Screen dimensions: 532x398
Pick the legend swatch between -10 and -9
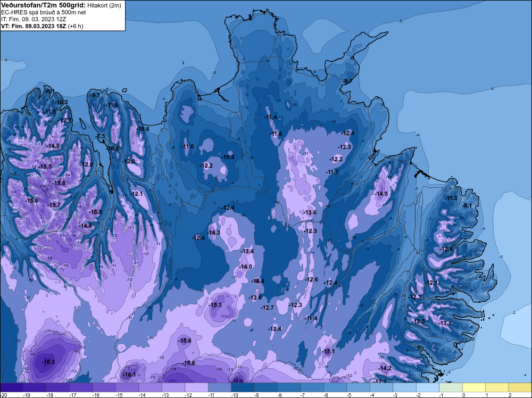pyautogui.click(x=243, y=387)
